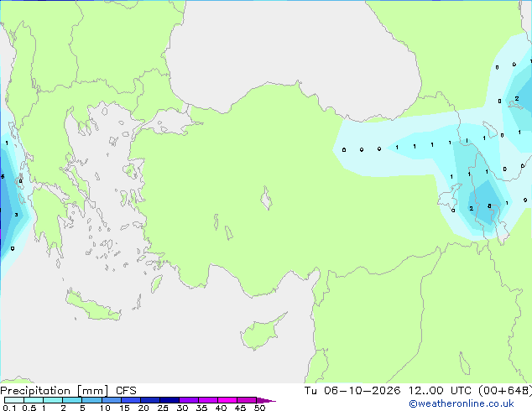
Task: Click the (00+648) forecast hour label
Action: tap(505, 391)
